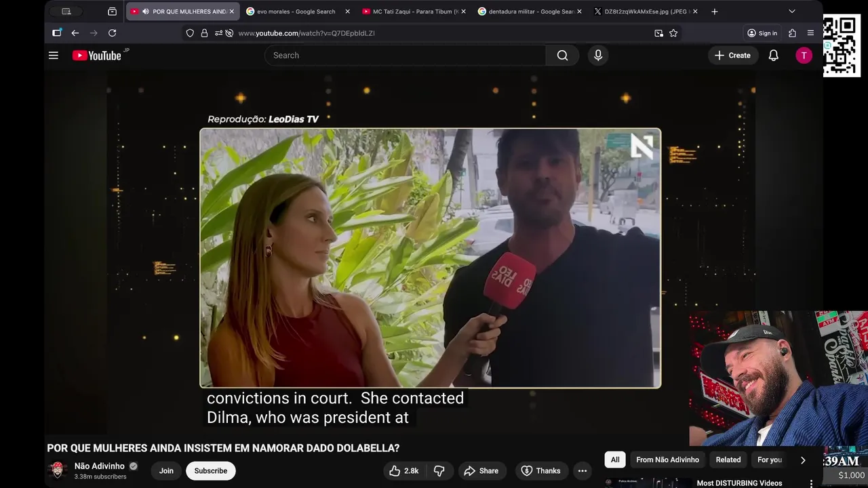Screen dimensions: 868x488
Task: Dislike the video
Action: click(x=439, y=471)
